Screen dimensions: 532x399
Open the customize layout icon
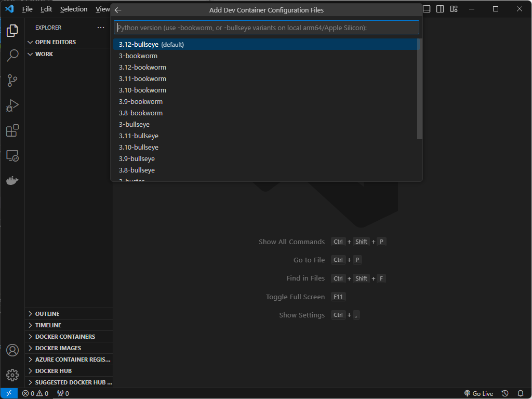(x=454, y=9)
